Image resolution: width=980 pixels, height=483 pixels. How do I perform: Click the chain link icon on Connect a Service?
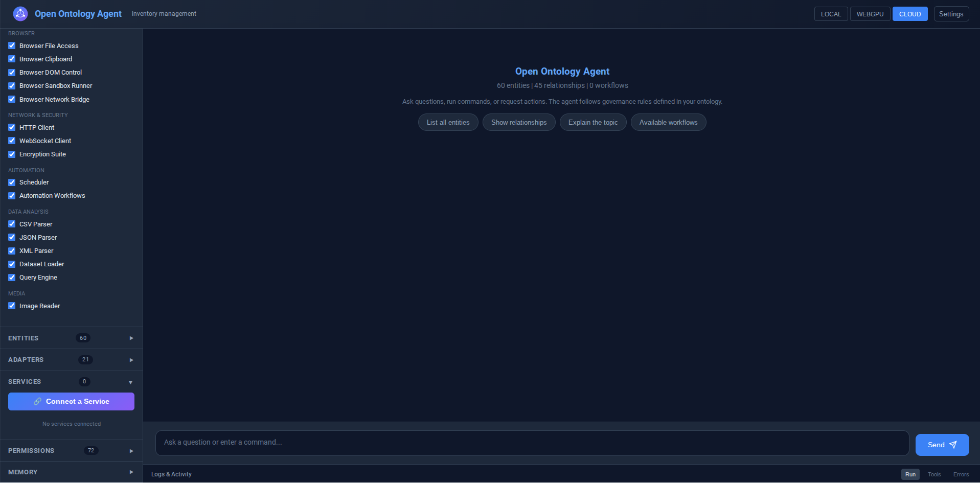(x=38, y=401)
